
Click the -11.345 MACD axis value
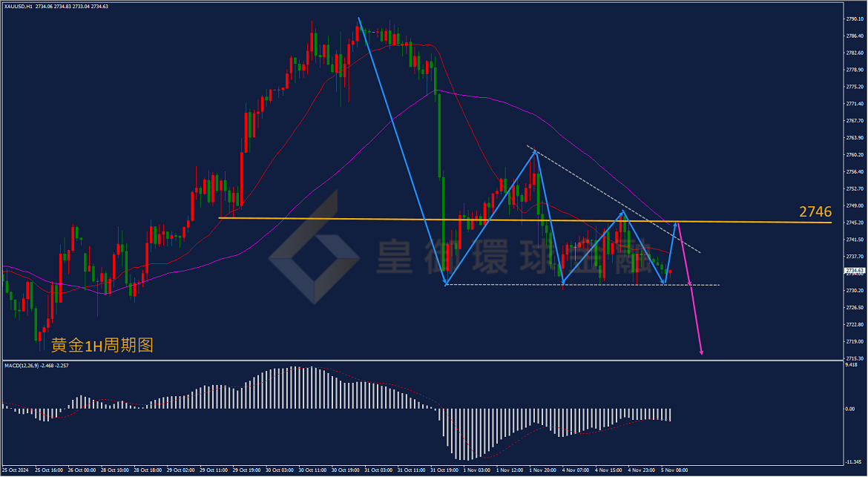click(853, 463)
